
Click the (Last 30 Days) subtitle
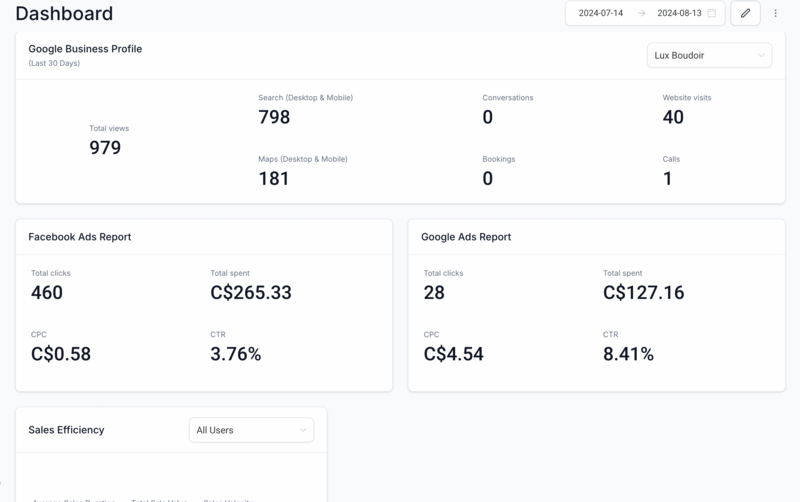point(54,63)
